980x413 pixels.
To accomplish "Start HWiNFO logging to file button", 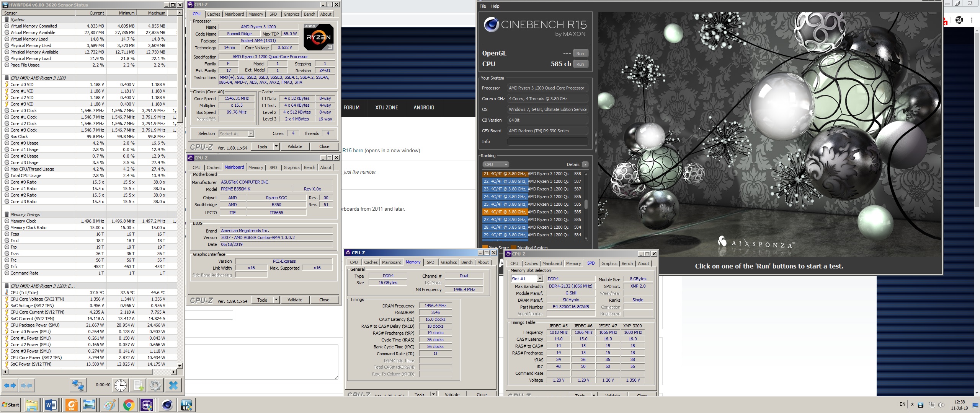I will coord(138,385).
